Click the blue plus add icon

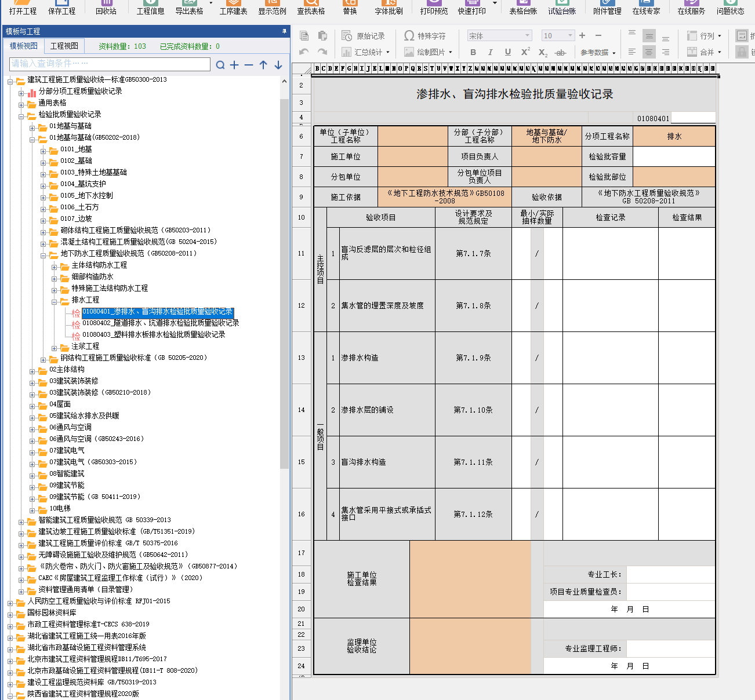234,65
